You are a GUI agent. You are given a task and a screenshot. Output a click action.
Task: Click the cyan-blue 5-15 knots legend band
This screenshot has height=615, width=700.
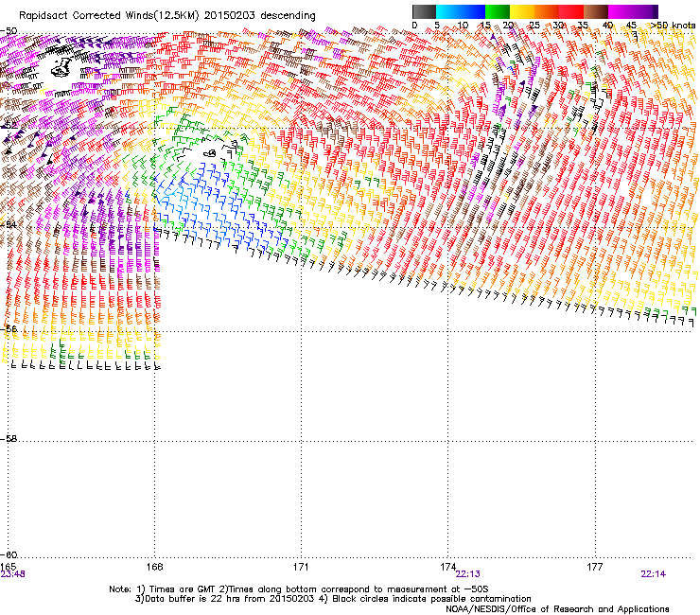pos(461,11)
